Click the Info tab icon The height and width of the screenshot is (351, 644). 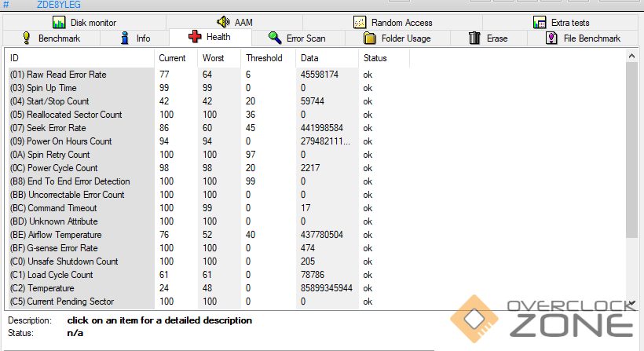[125, 38]
